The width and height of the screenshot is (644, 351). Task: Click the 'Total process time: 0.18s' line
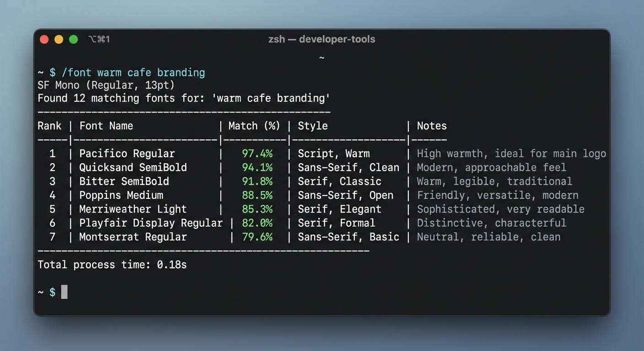click(112, 265)
